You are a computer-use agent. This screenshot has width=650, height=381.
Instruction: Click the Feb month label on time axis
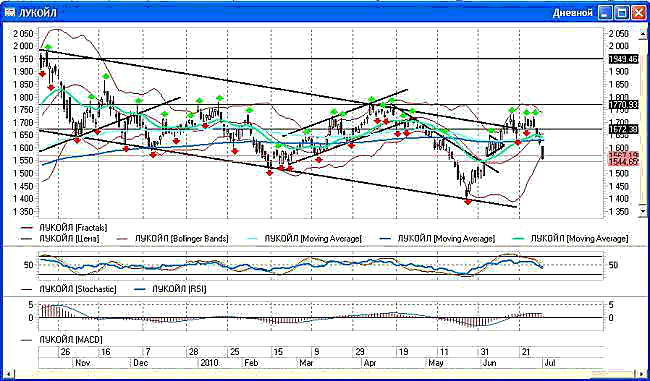click(x=251, y=362)
